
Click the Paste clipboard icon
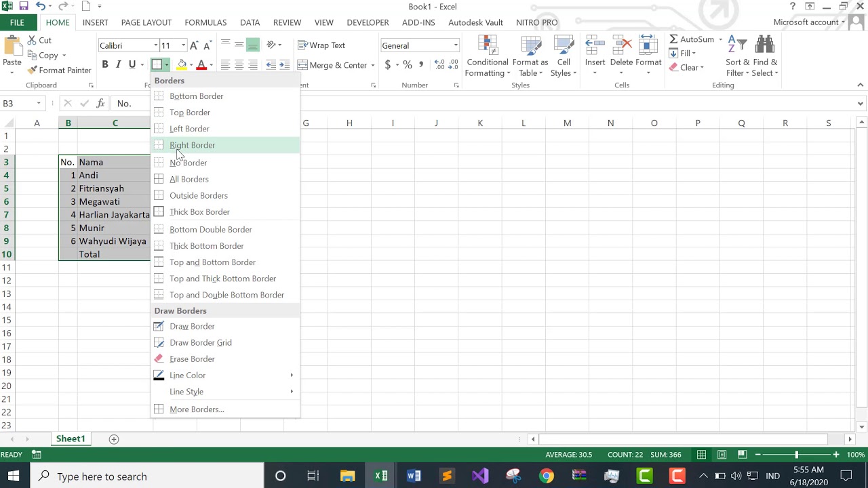[x=12, y=46]
